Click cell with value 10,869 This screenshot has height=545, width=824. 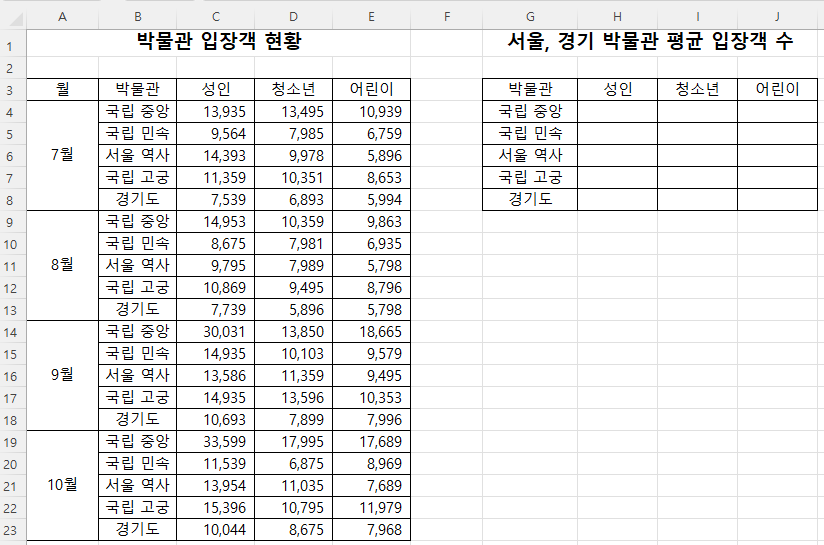click(x=215, y=287)
